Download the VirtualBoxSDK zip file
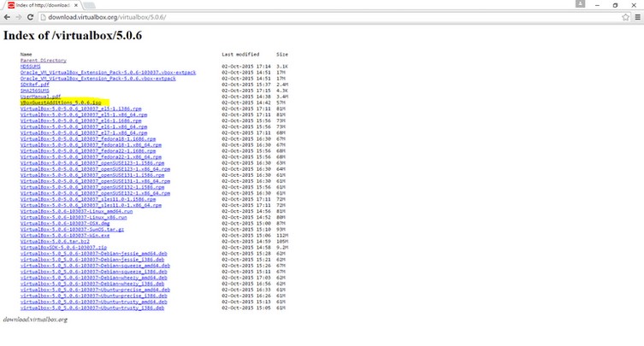Viewport: 644px width, 346px height. [63, 247]
